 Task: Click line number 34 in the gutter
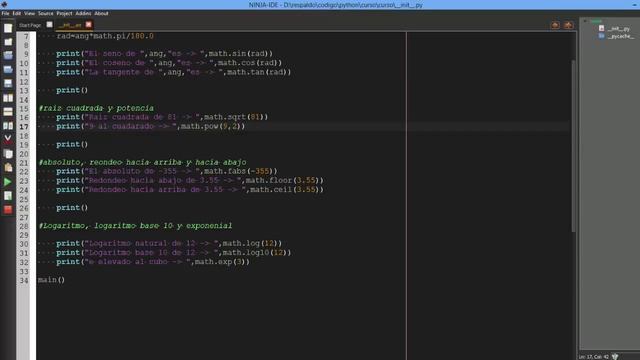coord(24,280)
